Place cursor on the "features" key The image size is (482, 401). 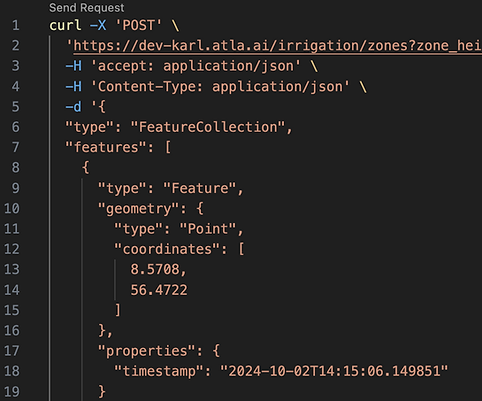click(x=106, y=147)
